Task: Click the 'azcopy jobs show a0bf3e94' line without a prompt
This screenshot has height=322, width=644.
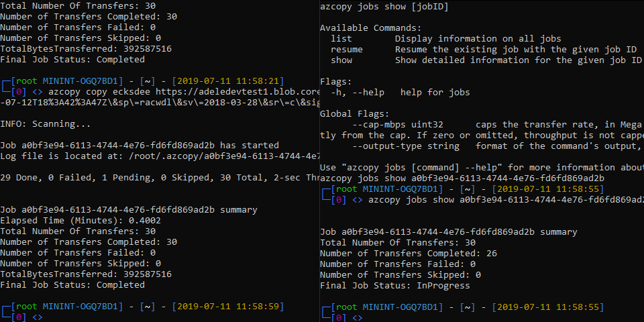Action: point(462,178)
